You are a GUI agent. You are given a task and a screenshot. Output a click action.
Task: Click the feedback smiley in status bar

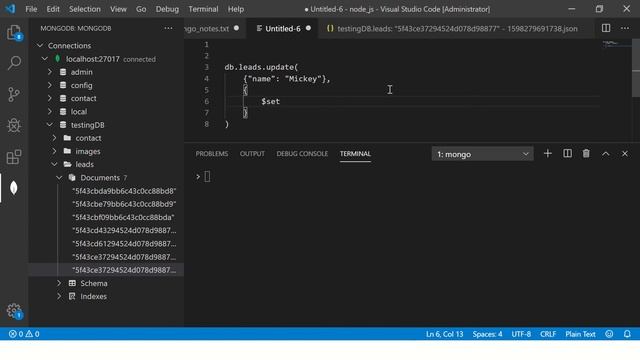coord(609,334)
